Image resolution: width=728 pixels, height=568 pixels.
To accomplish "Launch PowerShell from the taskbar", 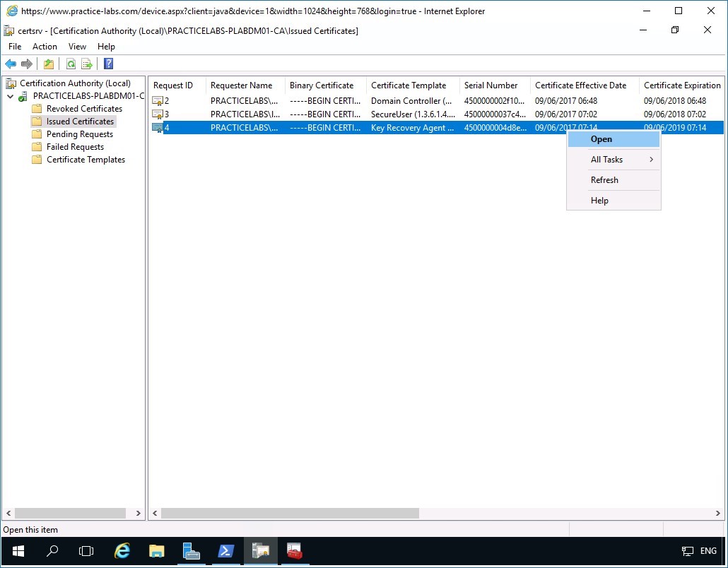I will click(x=225, y=550).
